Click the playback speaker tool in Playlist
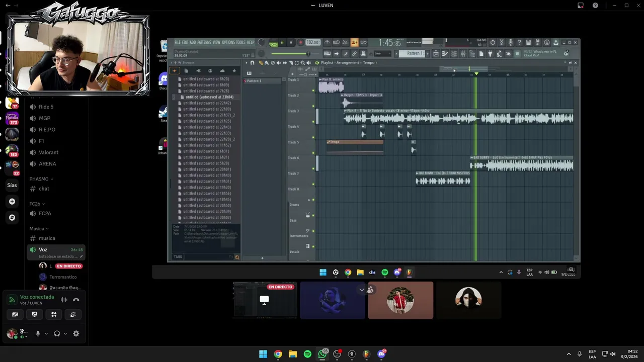The height and width of the screenshot is (362, 644). click(308, 63)
